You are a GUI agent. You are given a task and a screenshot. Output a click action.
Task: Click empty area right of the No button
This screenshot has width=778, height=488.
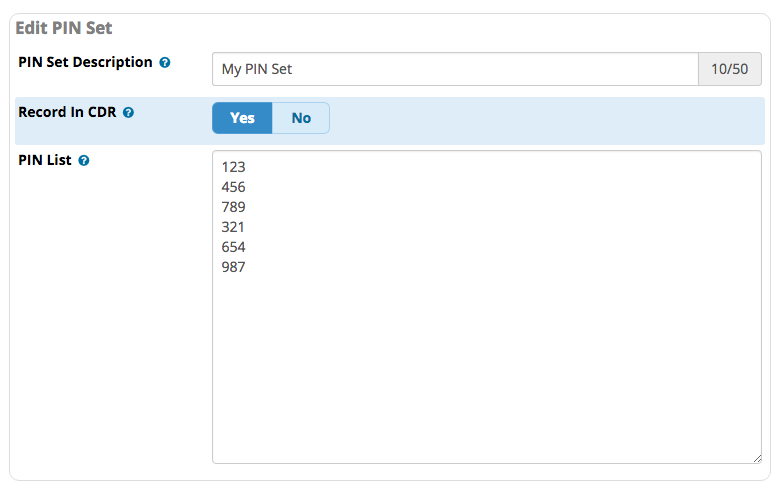pos(546,119)
